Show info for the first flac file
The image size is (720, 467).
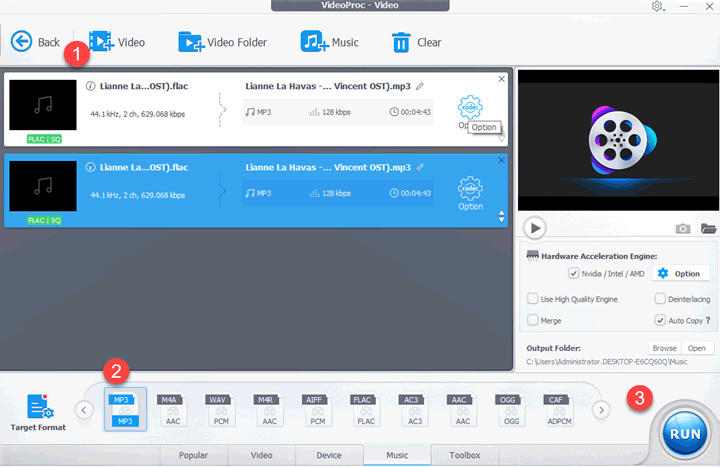[90, 86]
